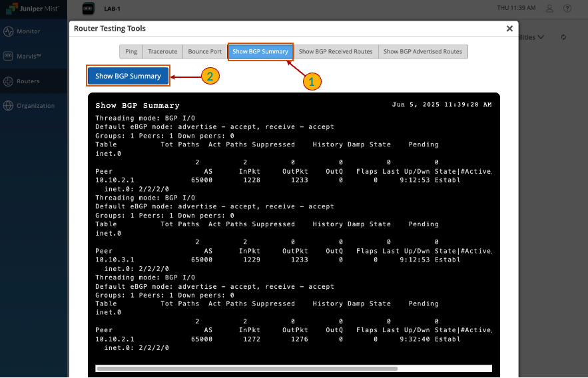588x378 pixels.
Task: Click the horizontal scrollbar under the output
Action: pos(246,368)
